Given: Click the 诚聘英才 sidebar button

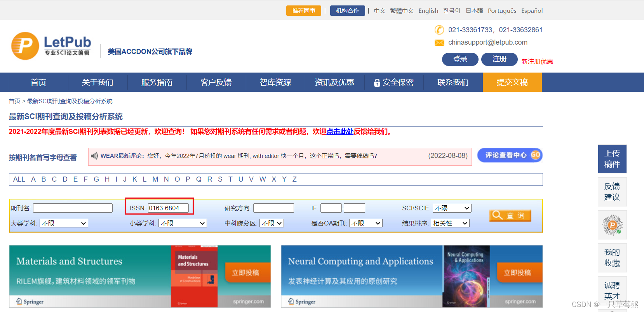Looking at the screenshot, I should [x=612, y=291].
